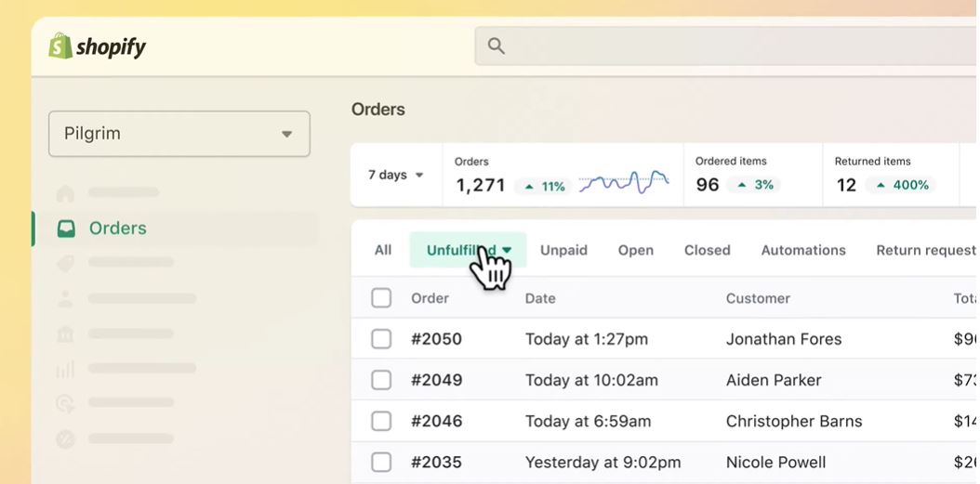Switch to the Return requests tab

(928, 251)
